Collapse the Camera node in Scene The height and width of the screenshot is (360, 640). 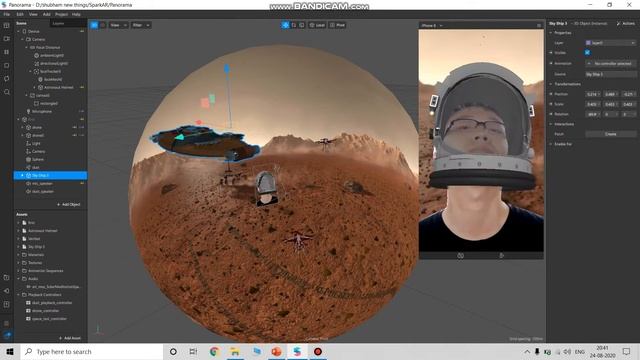pyautogui.click(x=22, y=39)
